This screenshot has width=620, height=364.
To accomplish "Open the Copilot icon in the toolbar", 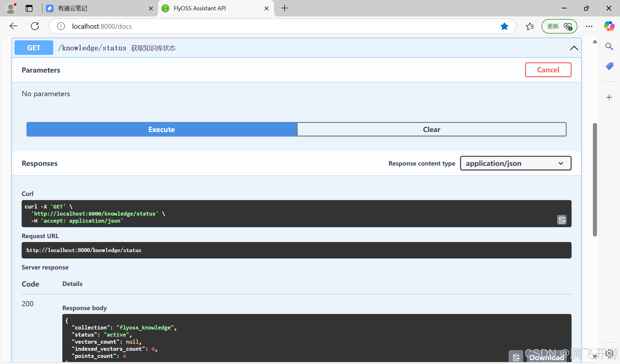I will click(x=609, y=26).
